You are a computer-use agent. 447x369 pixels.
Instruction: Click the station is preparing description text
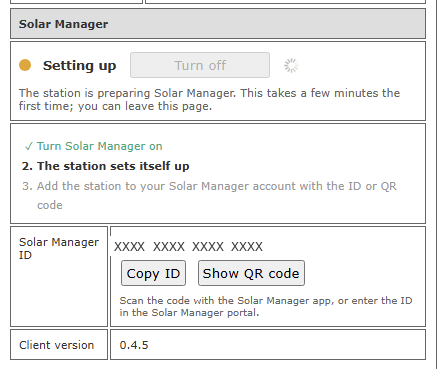click(x=209, y=99)
